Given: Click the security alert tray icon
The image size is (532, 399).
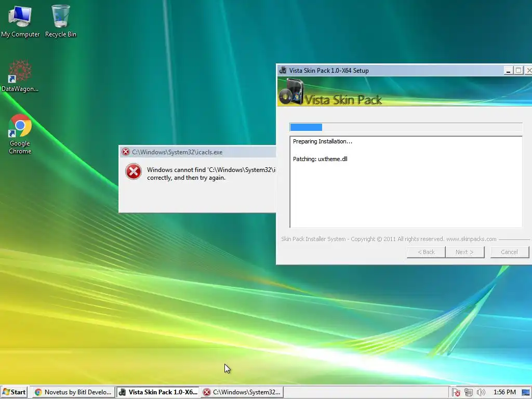Looking at the screenshot, I should click(456, 392).
